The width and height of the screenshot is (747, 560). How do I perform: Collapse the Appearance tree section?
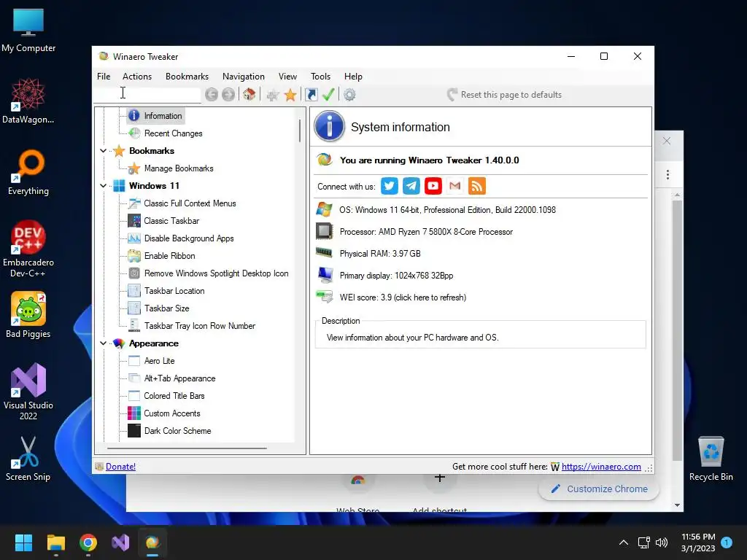pyautogui.click(x=103, y=343)
